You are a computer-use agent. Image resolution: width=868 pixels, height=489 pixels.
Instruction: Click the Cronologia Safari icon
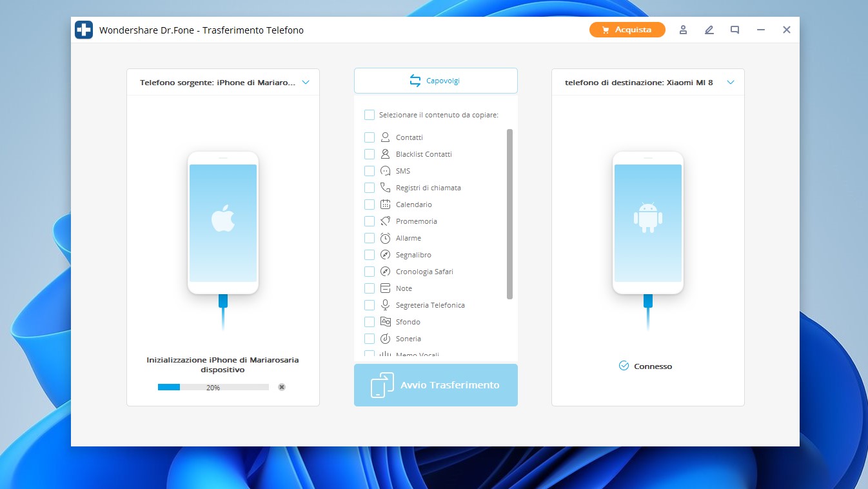click(385, 272)
